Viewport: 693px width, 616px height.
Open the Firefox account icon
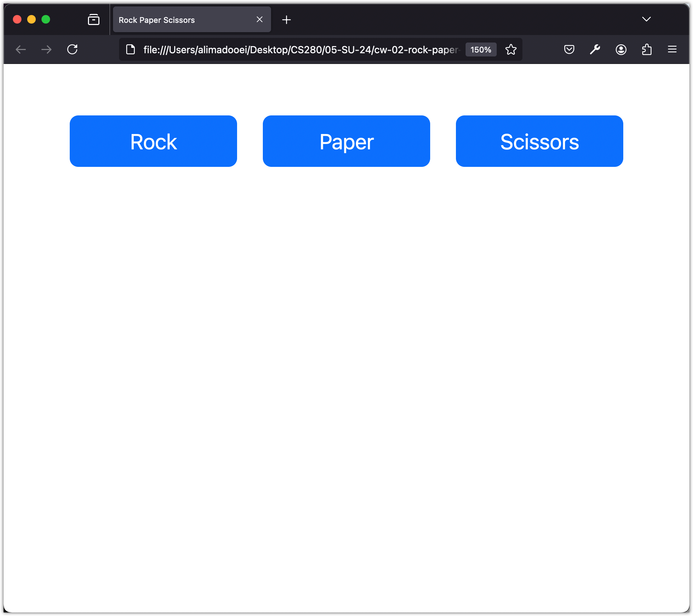click(621, 49)
